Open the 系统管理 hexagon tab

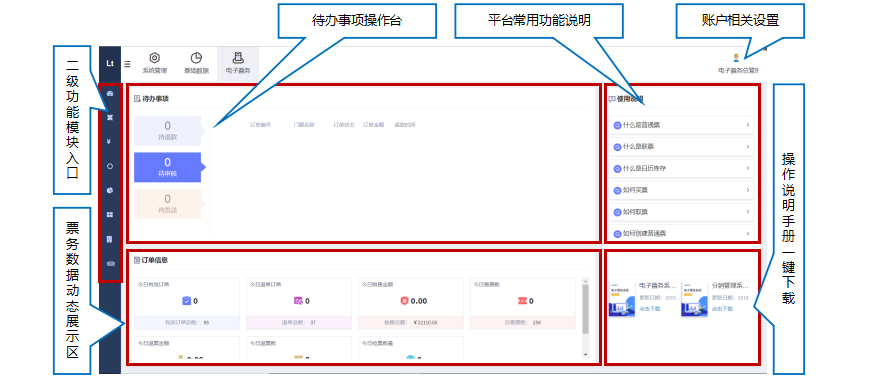pyautogui.click(x=154, y=63)
